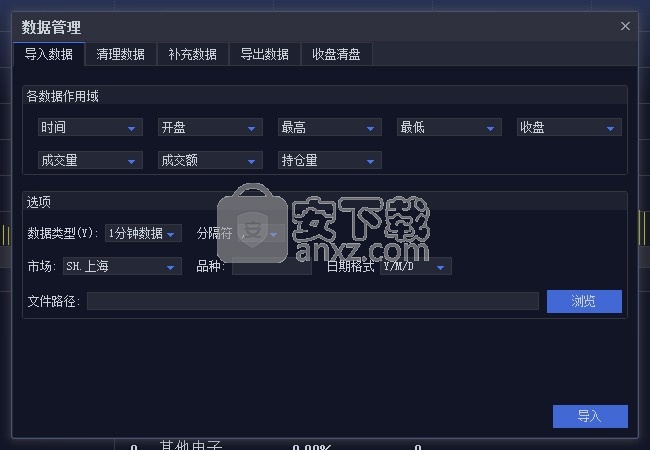Select the 补充数据 tab

(192, 54)
